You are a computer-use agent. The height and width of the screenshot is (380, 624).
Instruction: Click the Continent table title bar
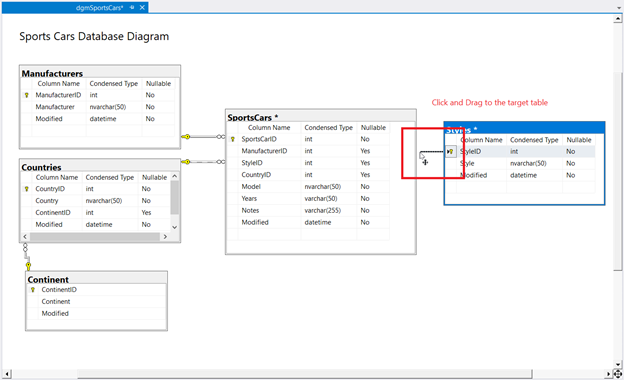[x=96, y=279]
